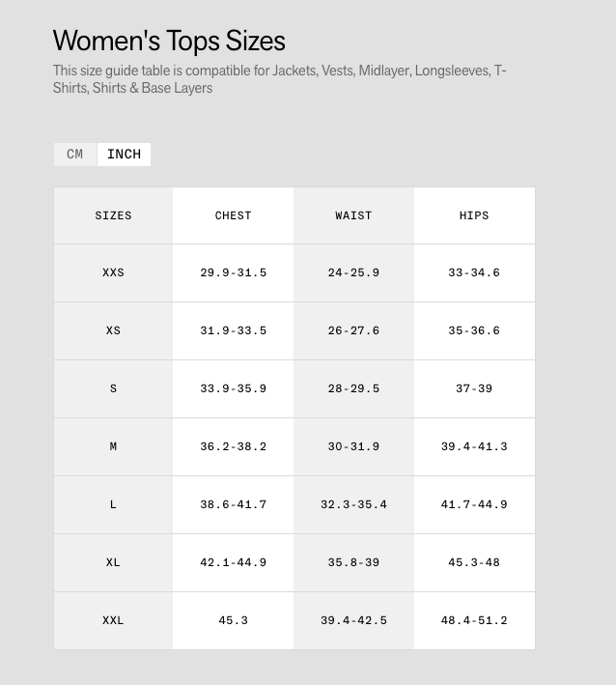The image size is (616, 685).
Task: Select the XXS size row label
Action: click(113, 272)
